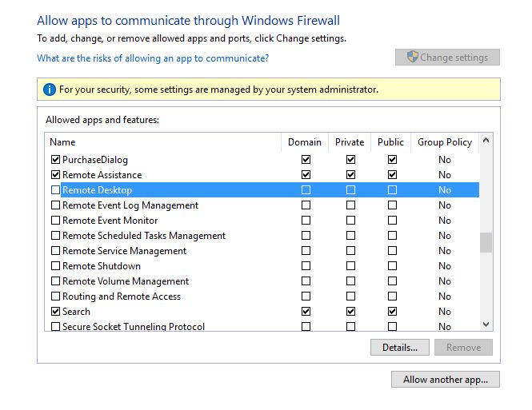Enable Remote Scheduled Tasks Management checkbox
The height and width of the screenshot is (410, 532).
[x=55, y=235]
